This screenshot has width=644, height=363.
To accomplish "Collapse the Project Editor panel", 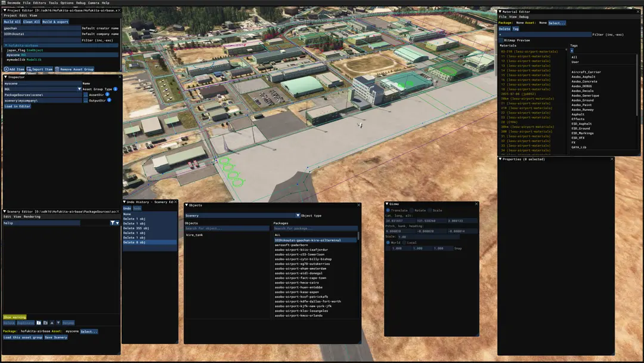I will tap(5, 10).
